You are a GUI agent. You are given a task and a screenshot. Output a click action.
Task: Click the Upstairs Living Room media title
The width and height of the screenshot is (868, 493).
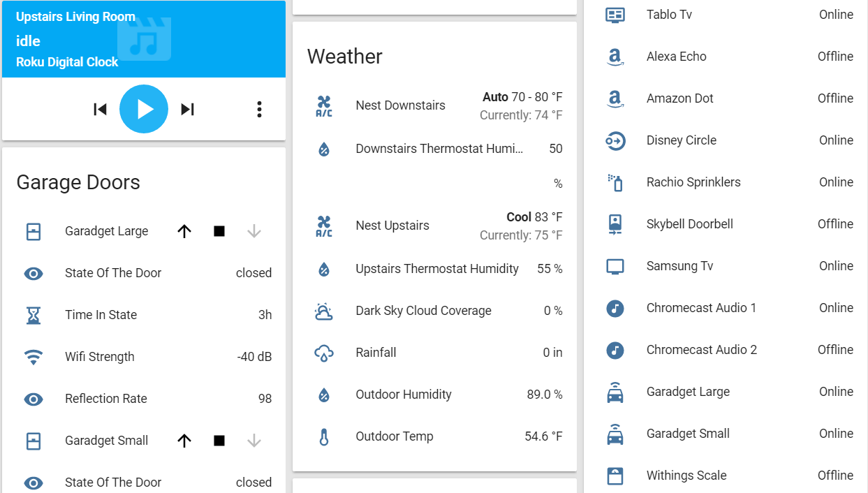coord(75,17)
